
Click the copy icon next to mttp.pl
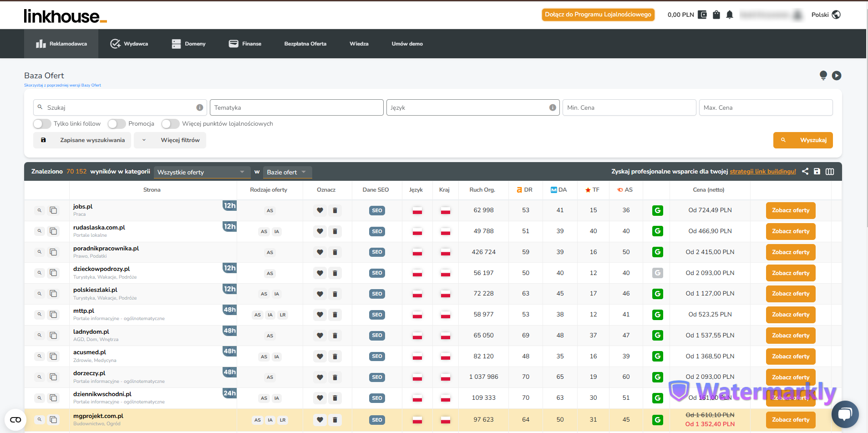coord(53,315)
